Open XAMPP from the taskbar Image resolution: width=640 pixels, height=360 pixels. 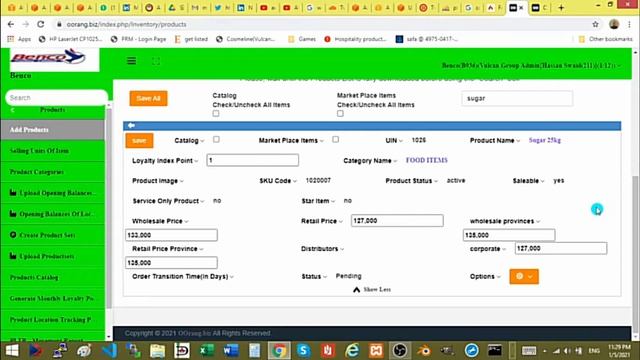(x=376, y=351)
